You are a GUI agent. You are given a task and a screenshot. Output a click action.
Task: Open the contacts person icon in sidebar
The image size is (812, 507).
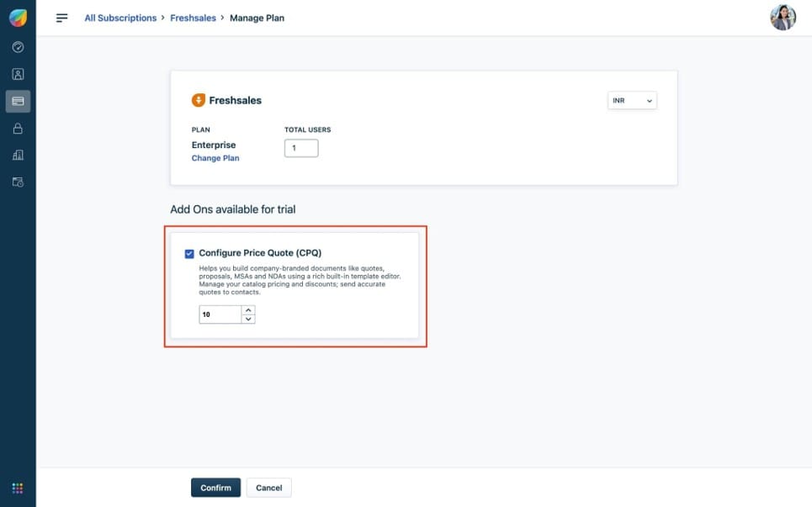pyautogui.click(x=18, y=74)
